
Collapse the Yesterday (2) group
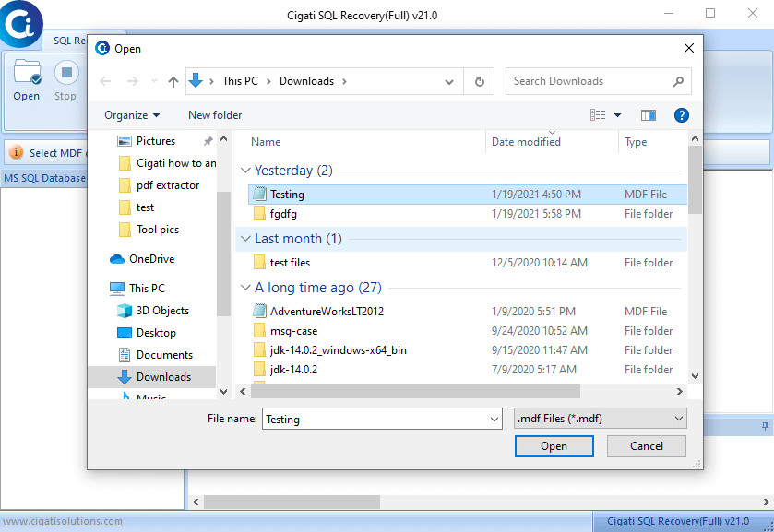click(245, 171)
